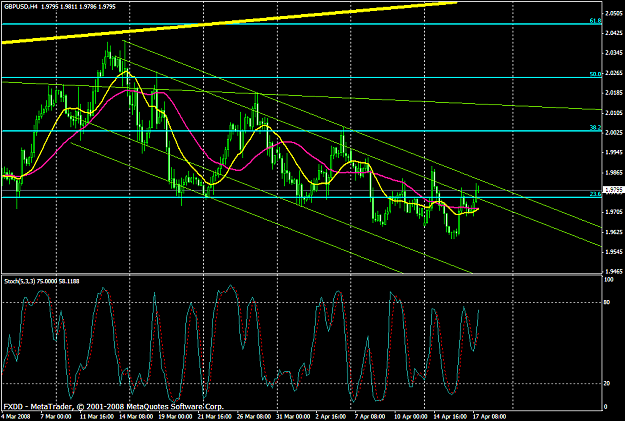The image size is (625, 421).
Task: Click the 2.0105 price axis label
Action: click(614, 113)
